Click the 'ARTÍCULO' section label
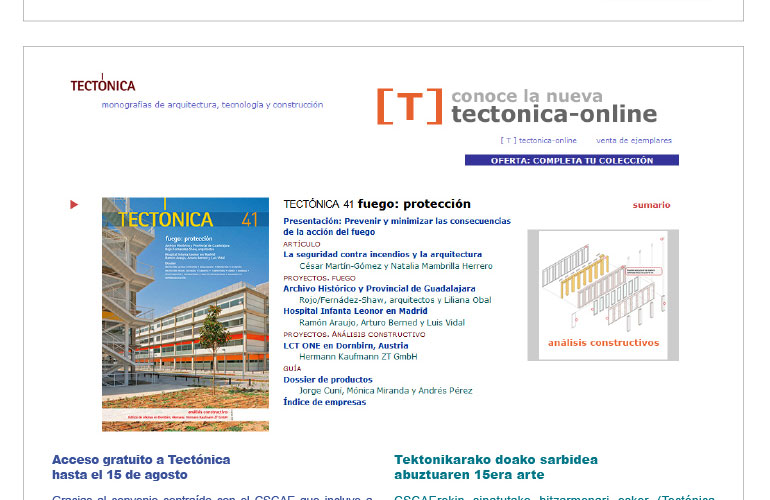 click(x=302, y=244)
